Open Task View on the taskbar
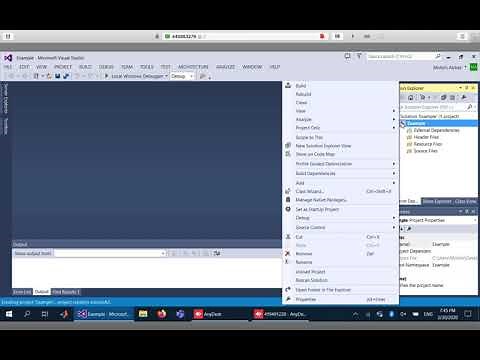The height and width of the screenshot is (360, 480). point(45,314)
